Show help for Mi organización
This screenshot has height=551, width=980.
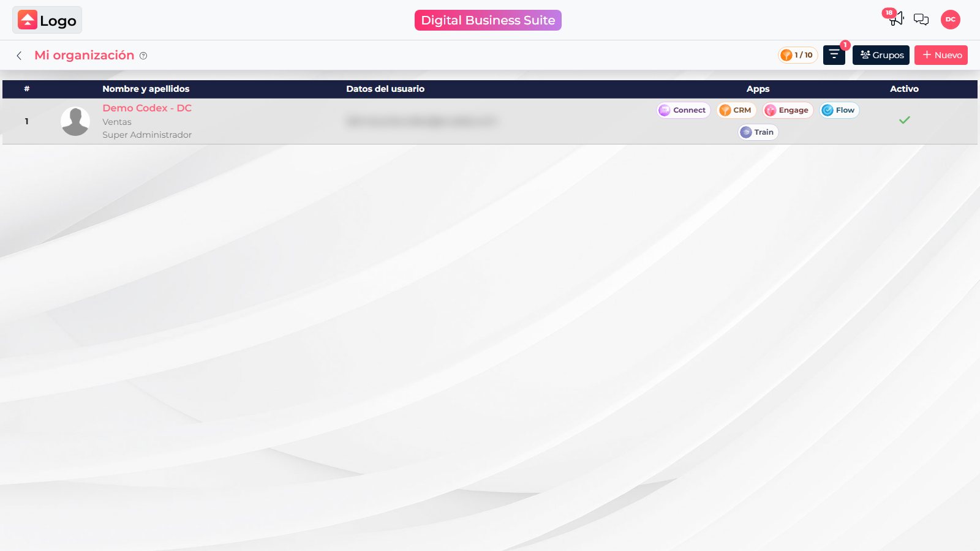point(143,56)
